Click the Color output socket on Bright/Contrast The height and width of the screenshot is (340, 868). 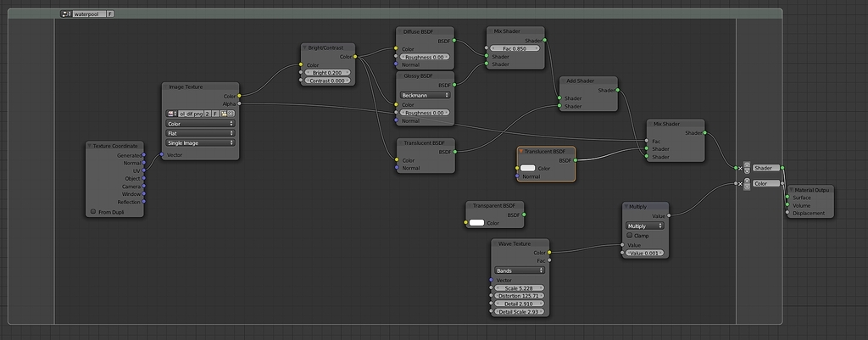click(x=355, y=57)
